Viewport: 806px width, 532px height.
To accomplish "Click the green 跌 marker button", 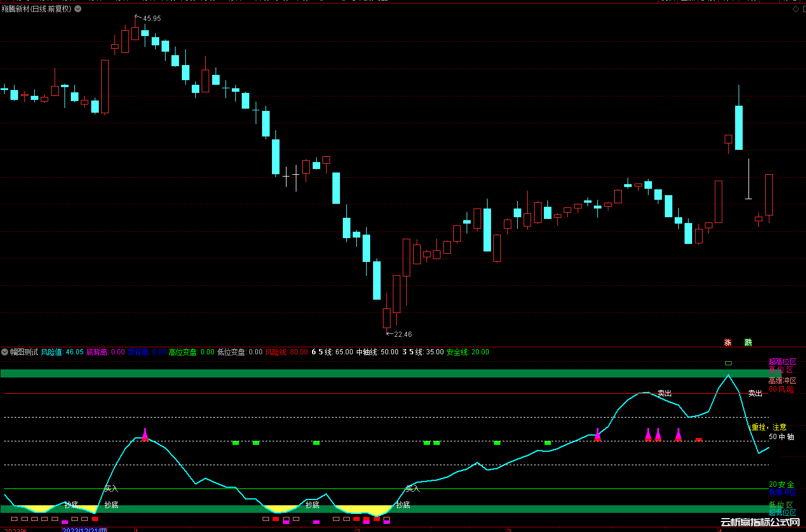I will click(748, 343).
